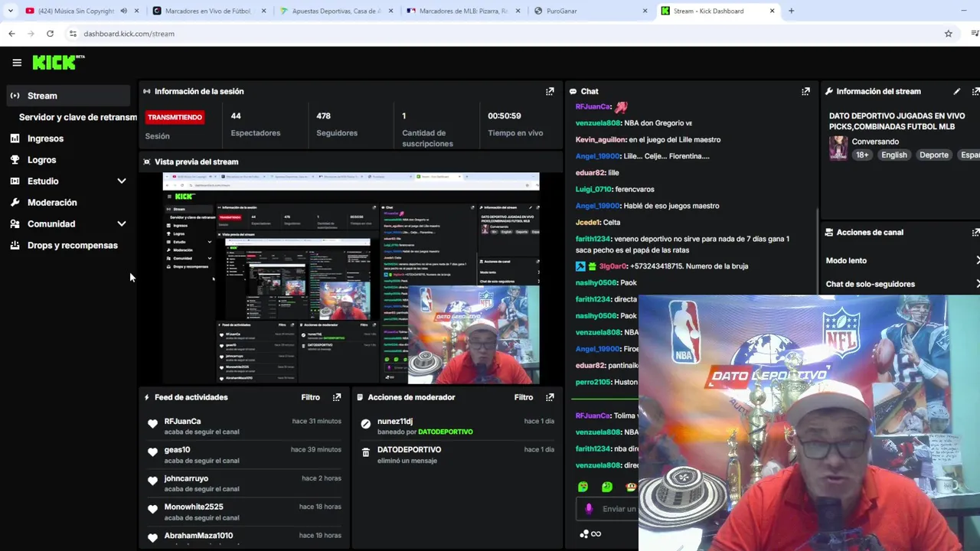Screen dimensions: 980x551
Task: Open Servidor y clave de retransmisión
Action: 77,117
